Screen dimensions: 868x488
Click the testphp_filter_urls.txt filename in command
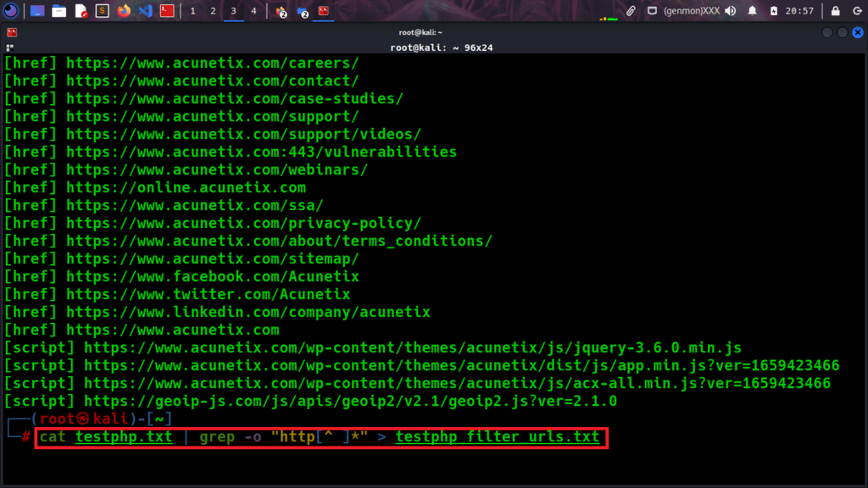(497, 437)
